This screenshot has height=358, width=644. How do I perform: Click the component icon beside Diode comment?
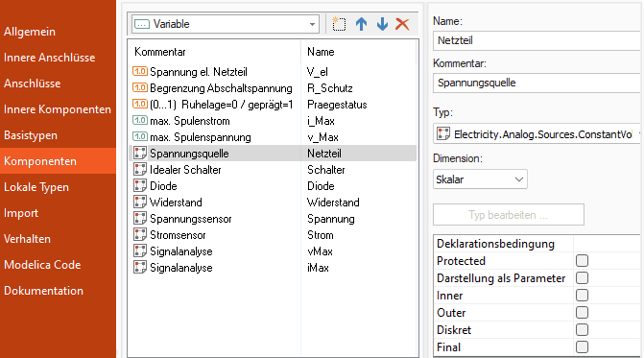[x=140, y=186]
